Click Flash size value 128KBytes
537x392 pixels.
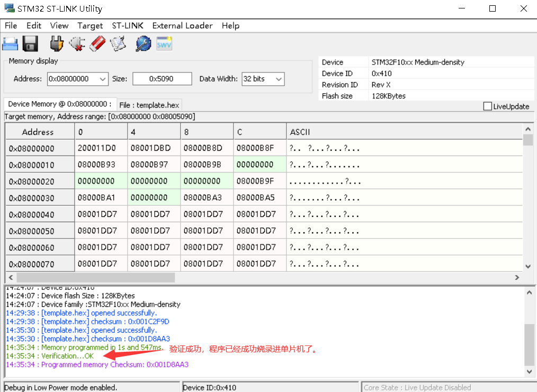pyautogui.click(x=388, y=96)
